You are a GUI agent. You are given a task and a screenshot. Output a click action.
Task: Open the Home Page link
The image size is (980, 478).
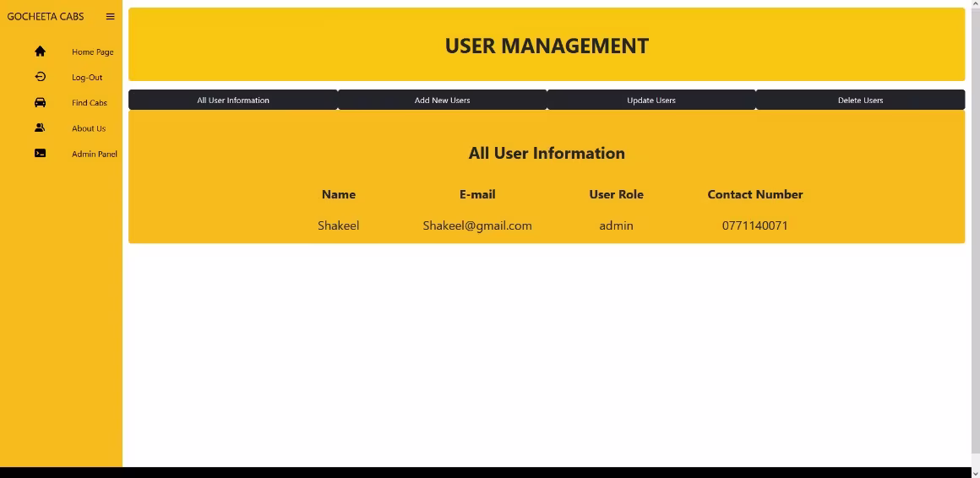pyautogui.click(x=92, y=52)
